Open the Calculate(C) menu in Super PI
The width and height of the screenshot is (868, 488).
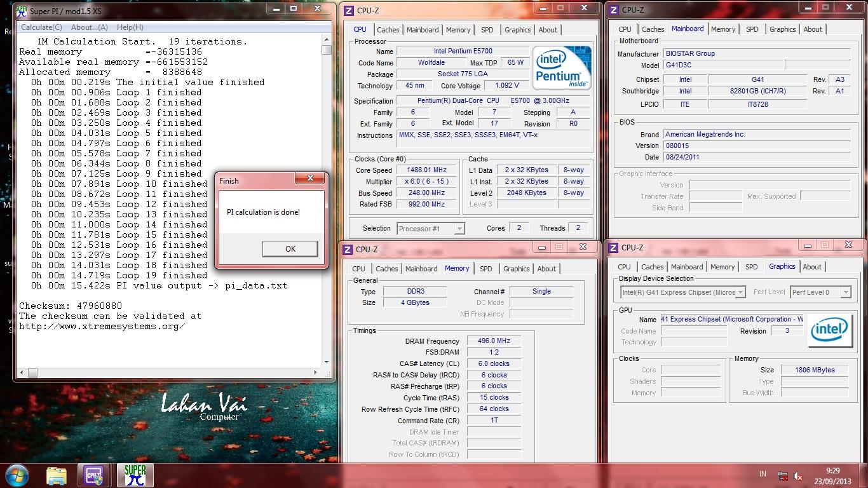tap(41, 27)
